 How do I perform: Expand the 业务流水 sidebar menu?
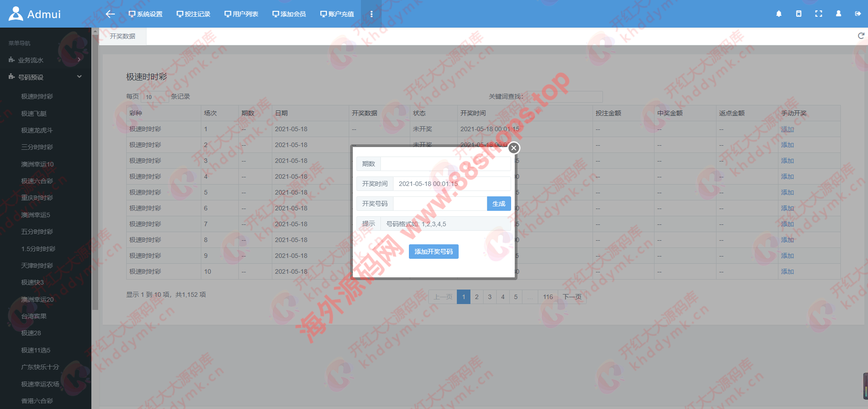click(x=45, y=60)
